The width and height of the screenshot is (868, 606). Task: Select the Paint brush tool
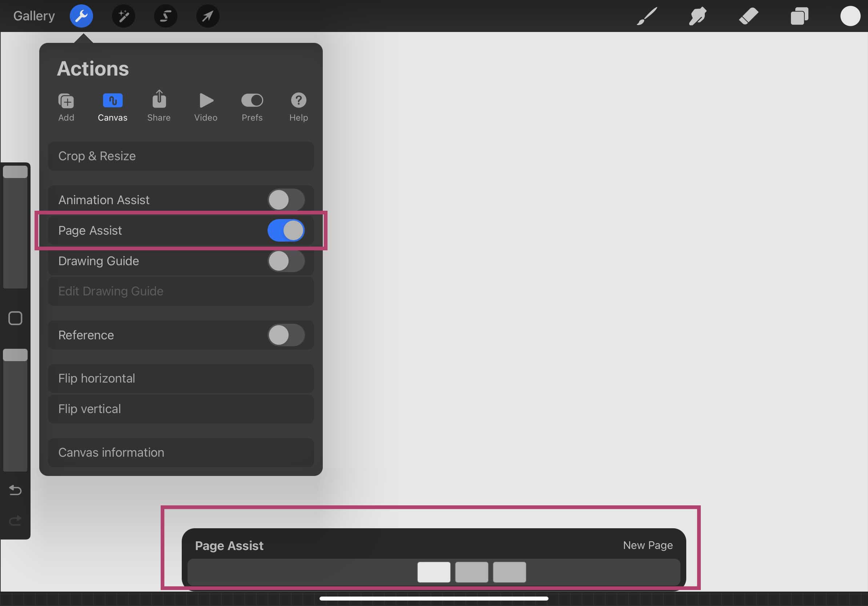647,16
